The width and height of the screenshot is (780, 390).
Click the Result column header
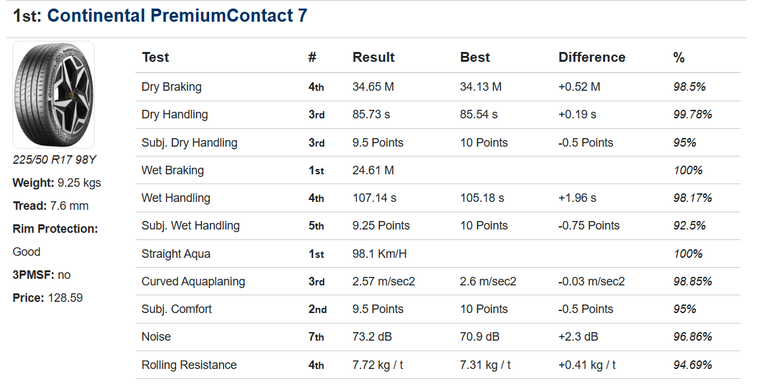click(373, 57)
